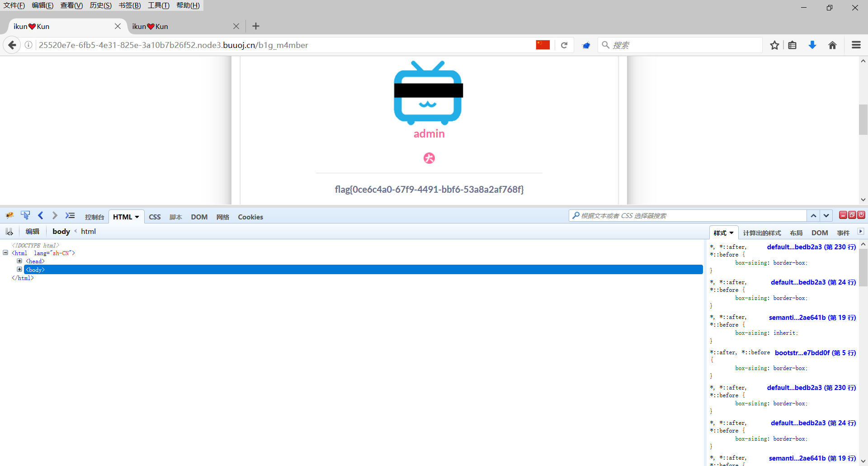Click the blue extension icon beside reload
Screen dimensions: 868x466
586,45
